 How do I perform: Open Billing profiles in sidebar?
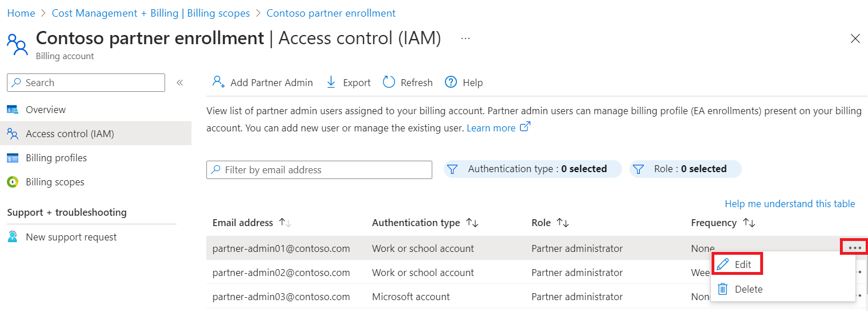[56, 158]
